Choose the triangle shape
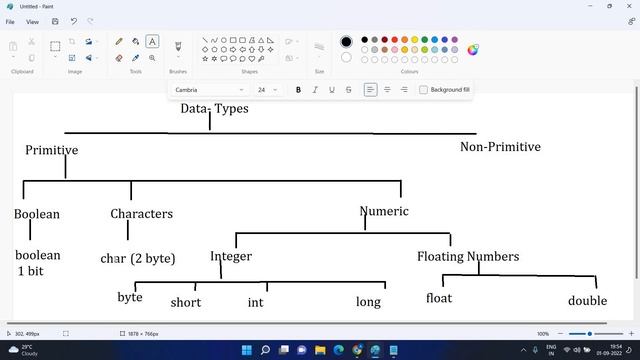The height and width of the screenshot is (360, 640). [x=261, y=40]
